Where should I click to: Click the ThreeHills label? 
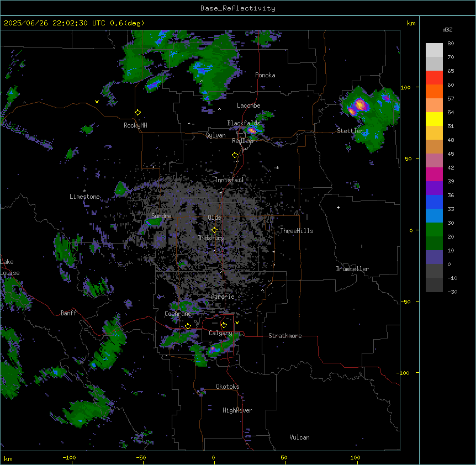(297, 231)
